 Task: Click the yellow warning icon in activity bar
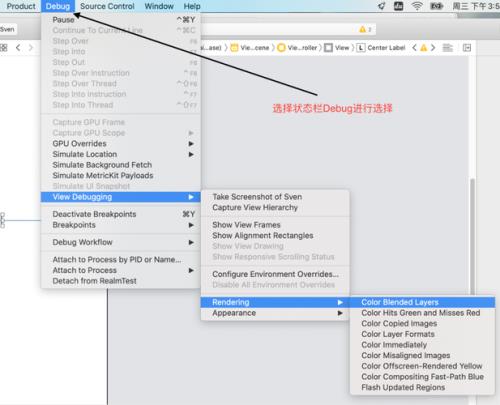(362, 29)
